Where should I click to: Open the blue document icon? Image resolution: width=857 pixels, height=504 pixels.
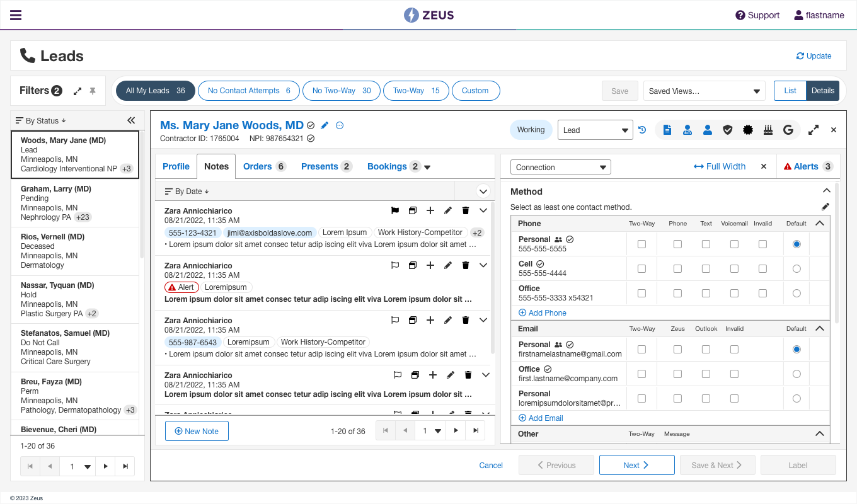tap(667, 130)
